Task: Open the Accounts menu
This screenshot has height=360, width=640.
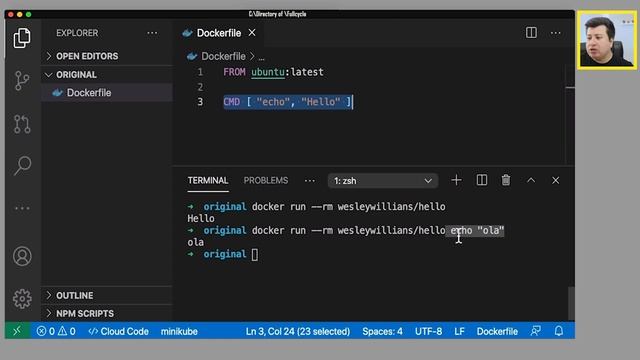Action: (22, 256)
